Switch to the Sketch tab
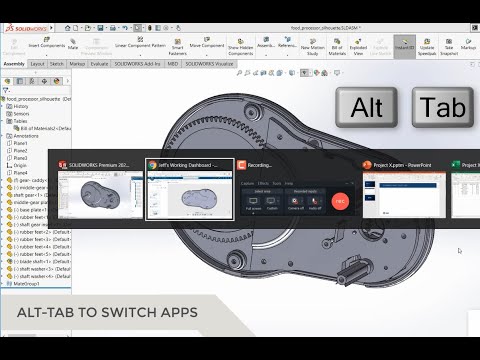Viewport: 480px width, 360px height. point(57,64)
